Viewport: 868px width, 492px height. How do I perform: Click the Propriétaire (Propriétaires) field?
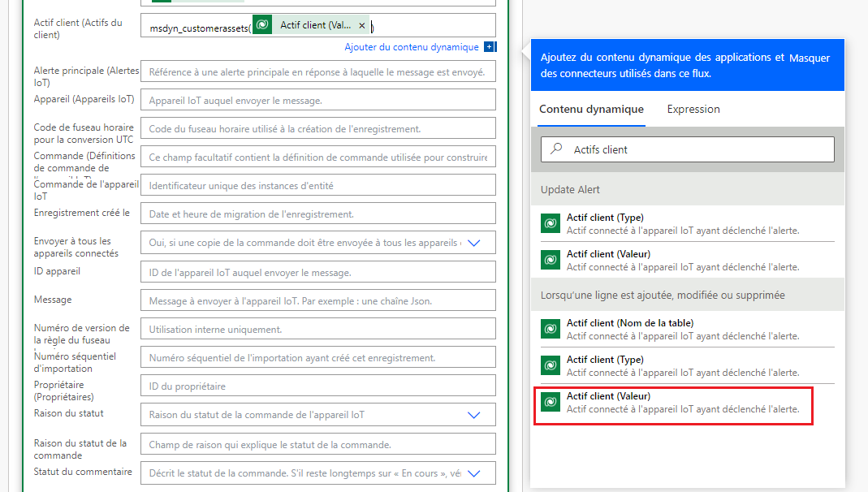(317, 386)
